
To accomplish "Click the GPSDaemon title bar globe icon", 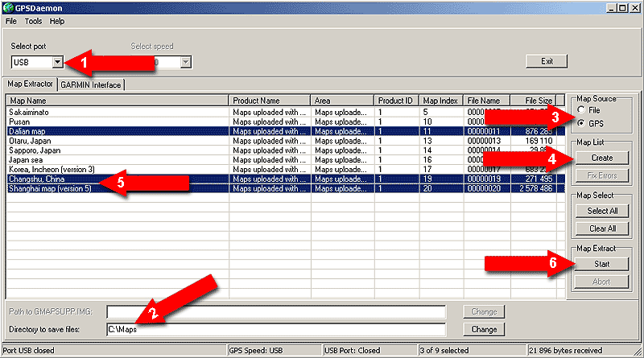I will coord(8,8).
